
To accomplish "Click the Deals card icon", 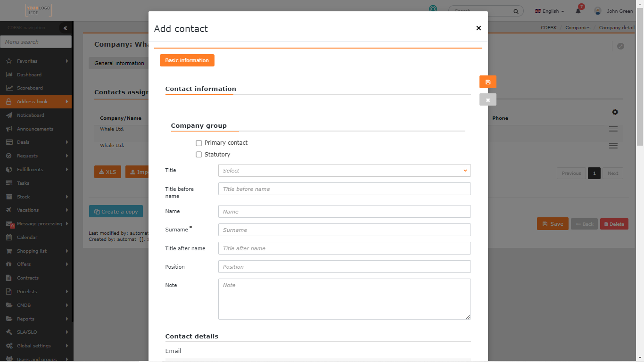I will [x=9, y=142].
